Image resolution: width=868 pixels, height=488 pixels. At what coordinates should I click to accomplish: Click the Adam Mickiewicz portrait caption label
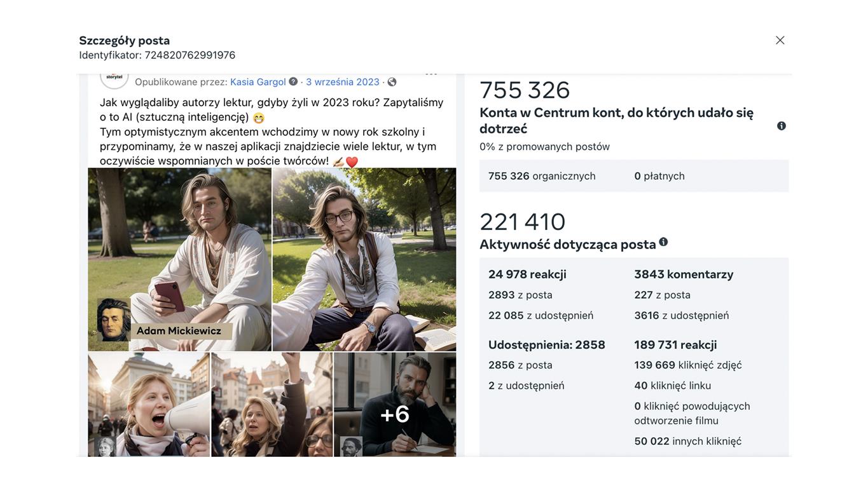179,331
